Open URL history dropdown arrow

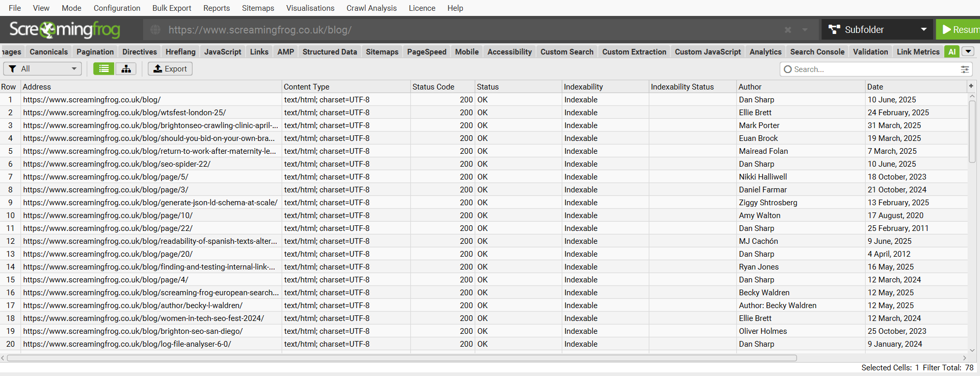(804, 30)
